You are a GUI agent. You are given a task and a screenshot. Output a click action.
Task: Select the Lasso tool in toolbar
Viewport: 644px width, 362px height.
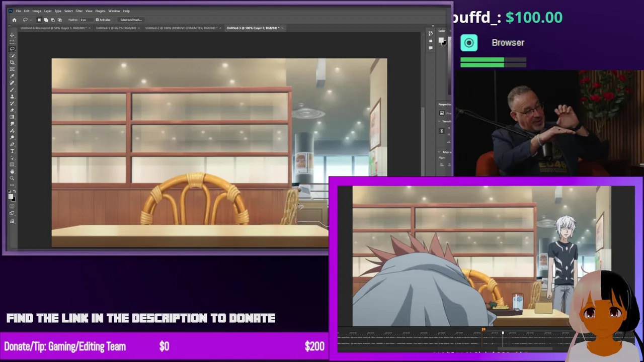(12, 49)
